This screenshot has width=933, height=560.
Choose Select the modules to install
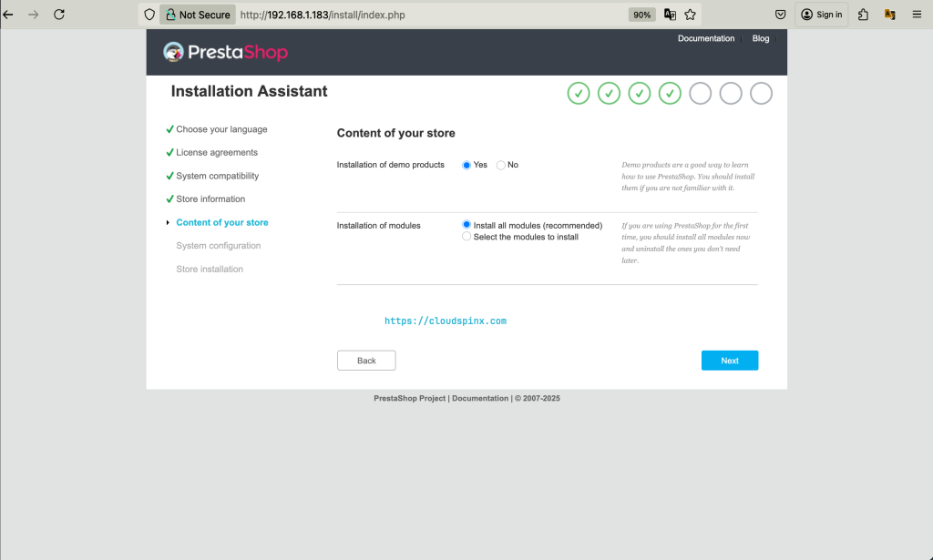click(x=467, y=237)
